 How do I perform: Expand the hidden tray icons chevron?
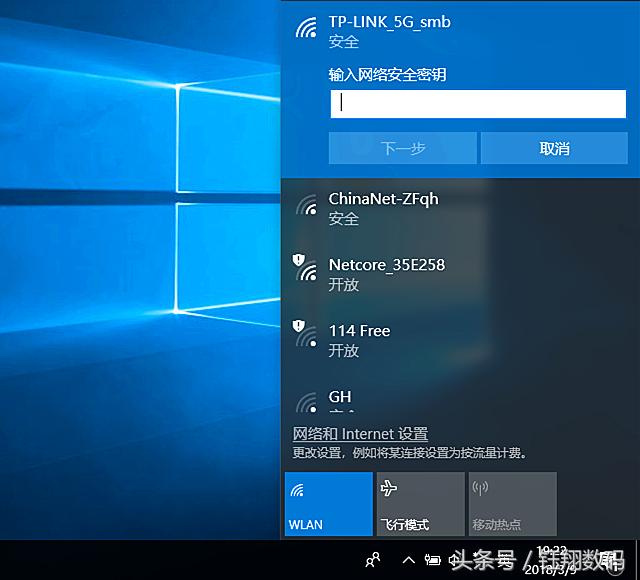(409, 560)
